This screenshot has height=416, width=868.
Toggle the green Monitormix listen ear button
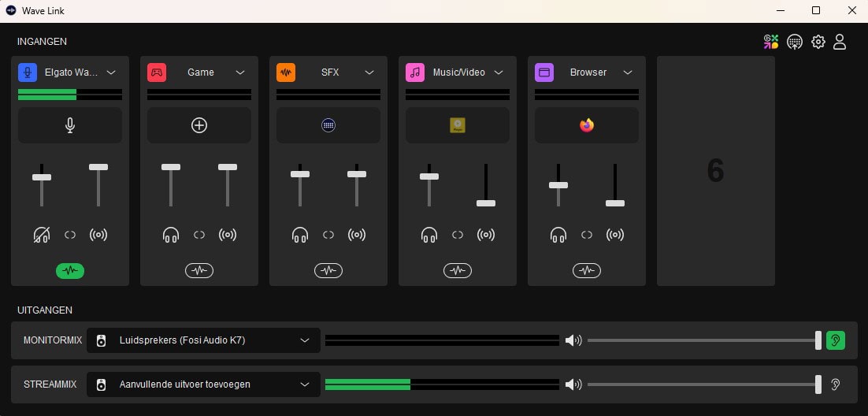pos(836,340)
